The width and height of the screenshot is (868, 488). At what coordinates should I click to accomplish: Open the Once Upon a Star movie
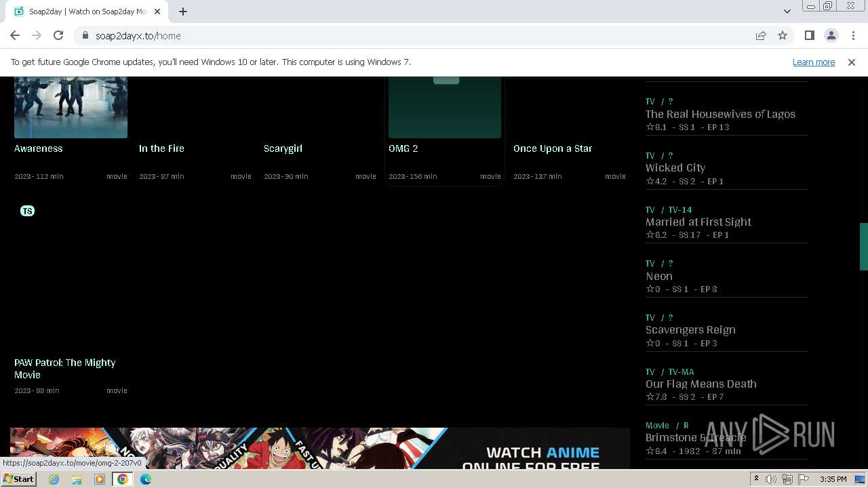[x=553, y=148]
